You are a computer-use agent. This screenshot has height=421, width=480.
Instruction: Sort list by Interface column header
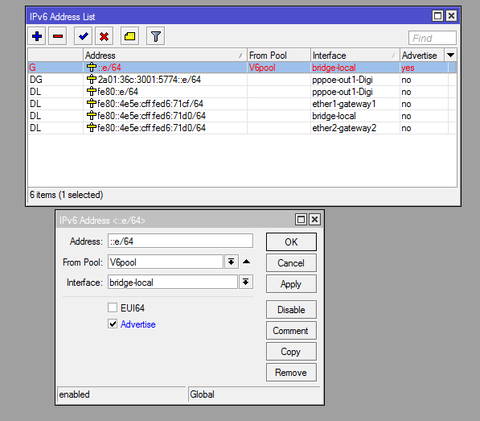tap(355, 55)
